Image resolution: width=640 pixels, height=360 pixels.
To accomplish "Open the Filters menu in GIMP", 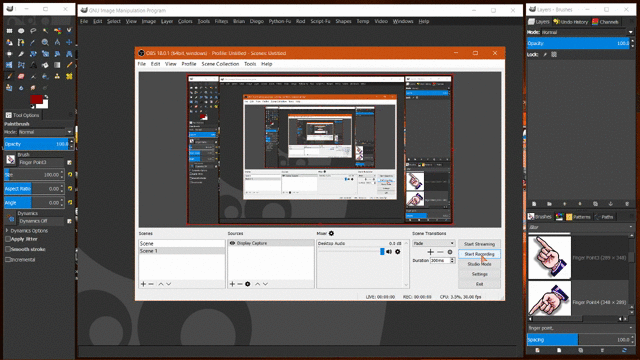I will [221, 21].
